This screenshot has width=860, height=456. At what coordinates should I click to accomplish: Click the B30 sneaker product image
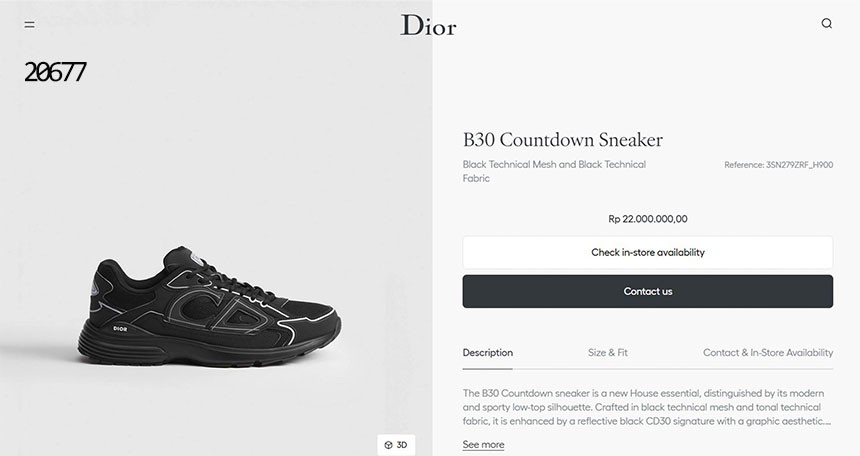(x=210, y=310)
